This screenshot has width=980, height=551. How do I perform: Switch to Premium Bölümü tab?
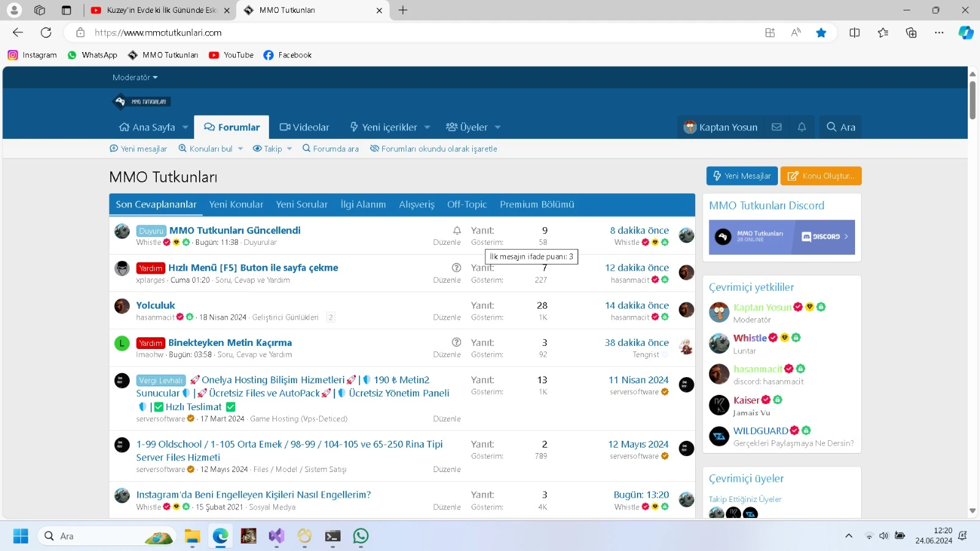pos(537,204)
